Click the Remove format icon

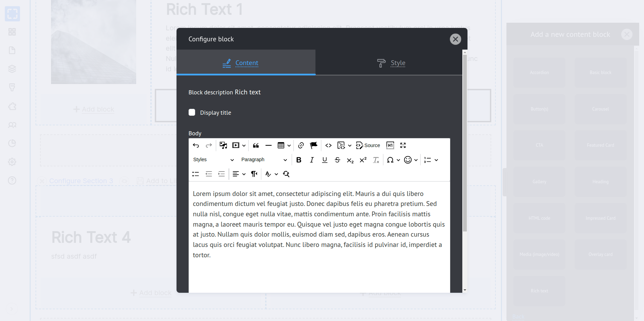376,160
